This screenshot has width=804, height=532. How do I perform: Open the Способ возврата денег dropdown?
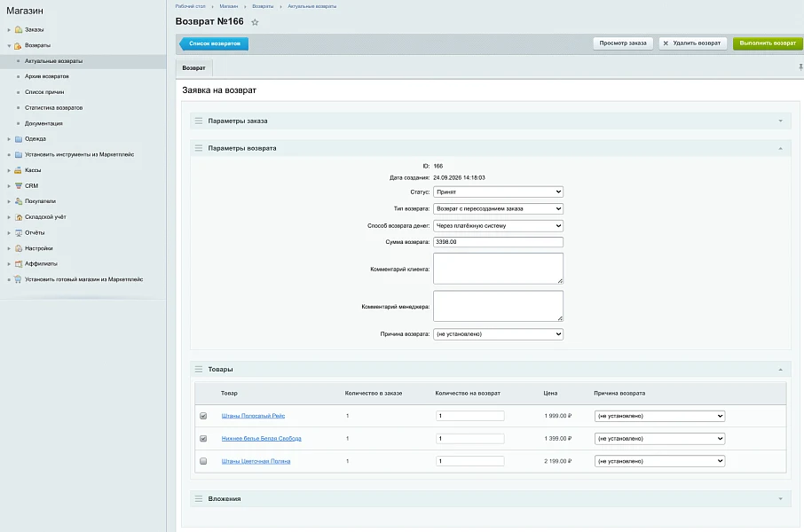pos(498,225)
